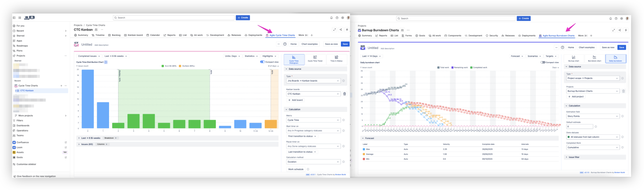Delete the Burnup Burndown Charts project from data source
Image resolution: width=644 pixels, height=190 pixels.
pos(623,91)
